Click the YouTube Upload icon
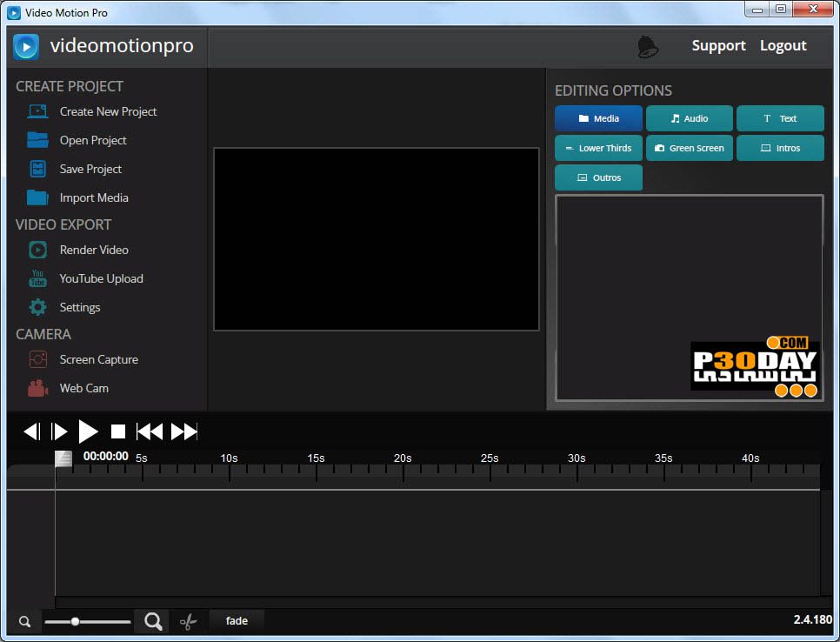This screenshot has width=840, height=642. click(37, 278)
